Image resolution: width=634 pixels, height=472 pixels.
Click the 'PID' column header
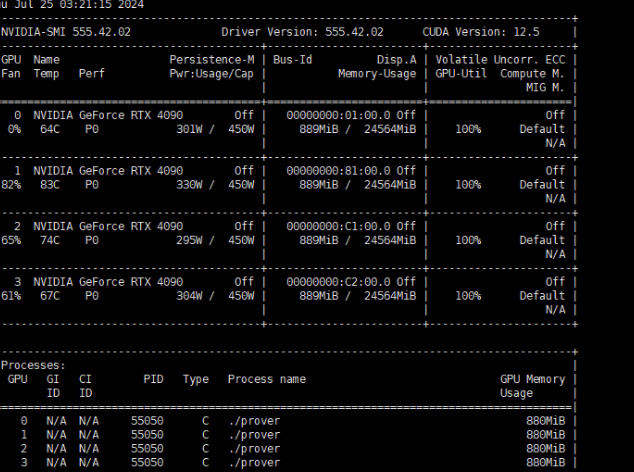[x=153, y=379]
